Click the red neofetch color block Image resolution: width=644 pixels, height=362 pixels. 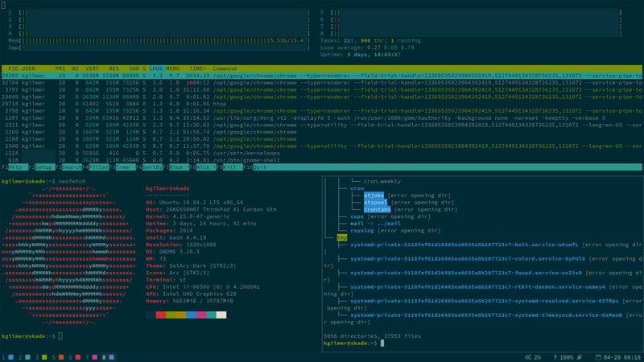(x=160, y=315)
